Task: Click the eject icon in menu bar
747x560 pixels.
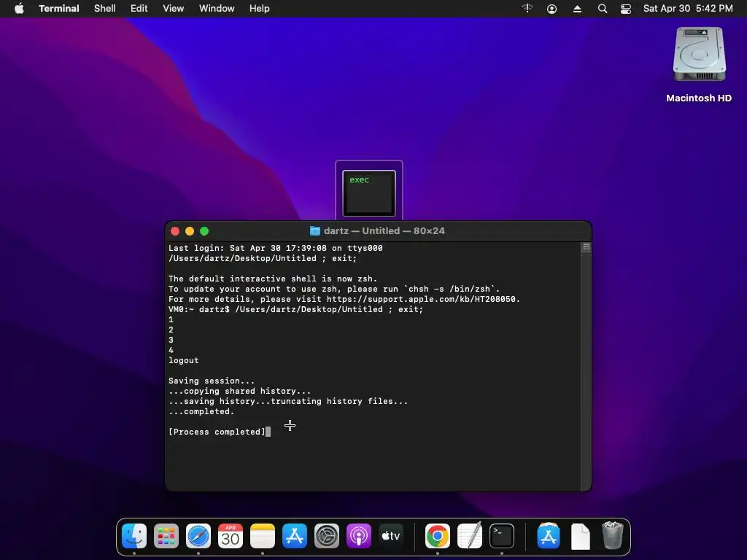Action: pos(577,9)
